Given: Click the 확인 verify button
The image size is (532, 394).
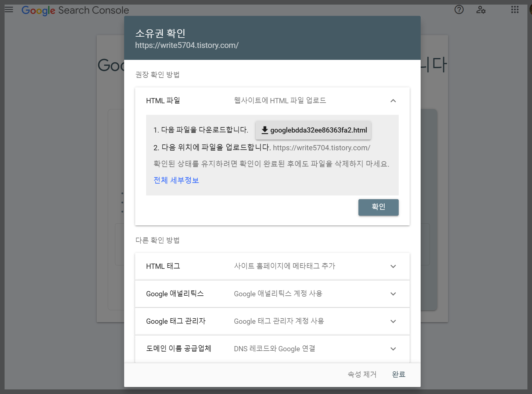Looking at the screenshot, I should (x=378, y=207).
